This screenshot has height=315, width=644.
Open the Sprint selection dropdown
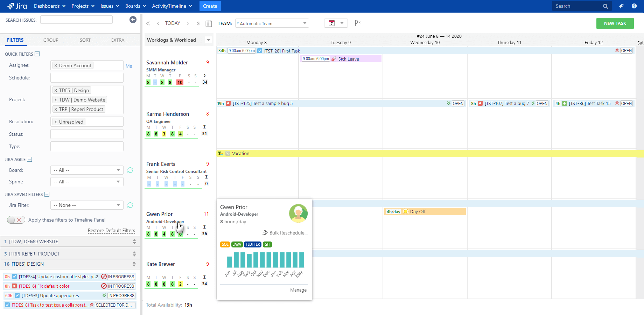87,182
